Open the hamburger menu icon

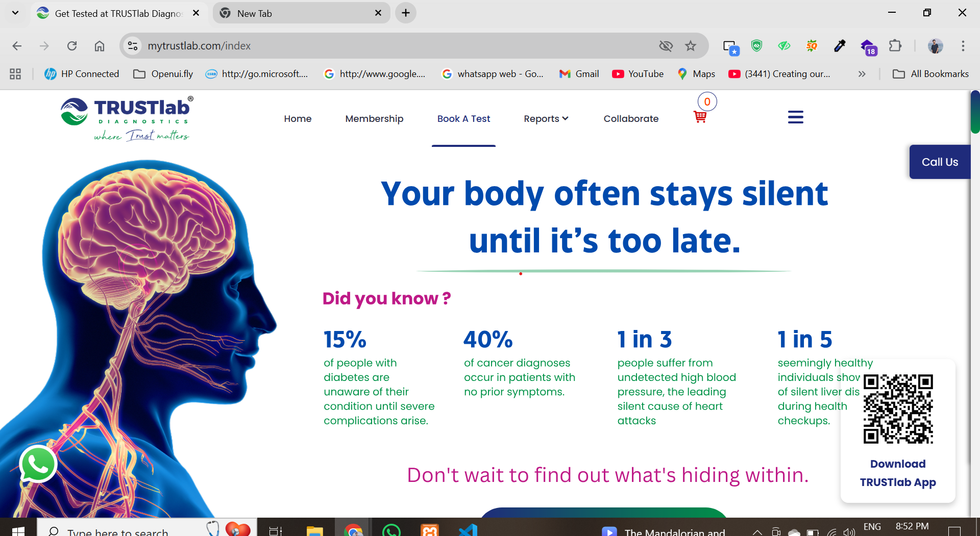[795, 117]
